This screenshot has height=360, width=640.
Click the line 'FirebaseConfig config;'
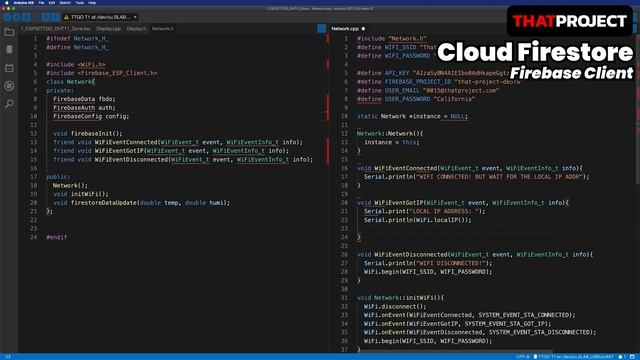click(x=91, y=116)
